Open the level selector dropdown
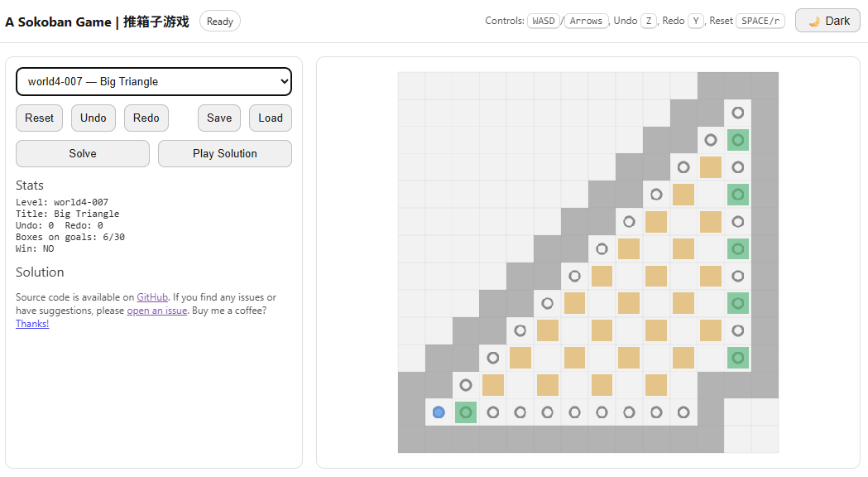 (154, 81)
